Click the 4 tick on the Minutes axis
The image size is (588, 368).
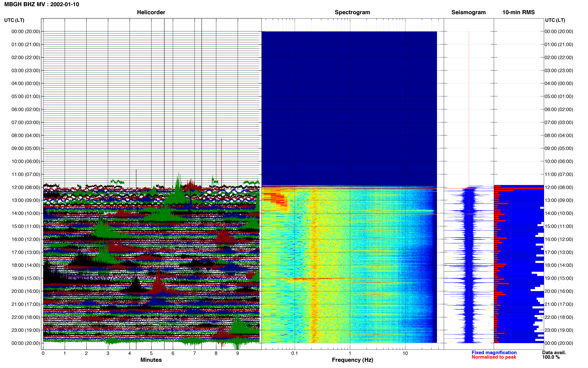pos(130,353)
